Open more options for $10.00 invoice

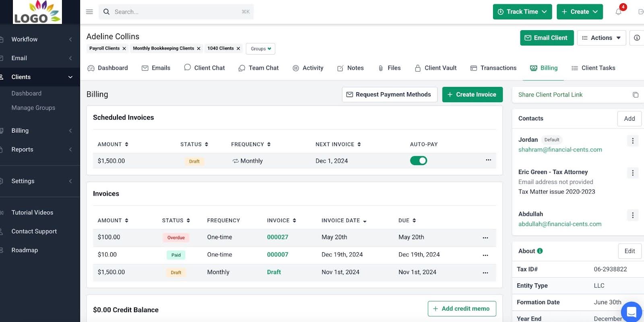(485, 255)
